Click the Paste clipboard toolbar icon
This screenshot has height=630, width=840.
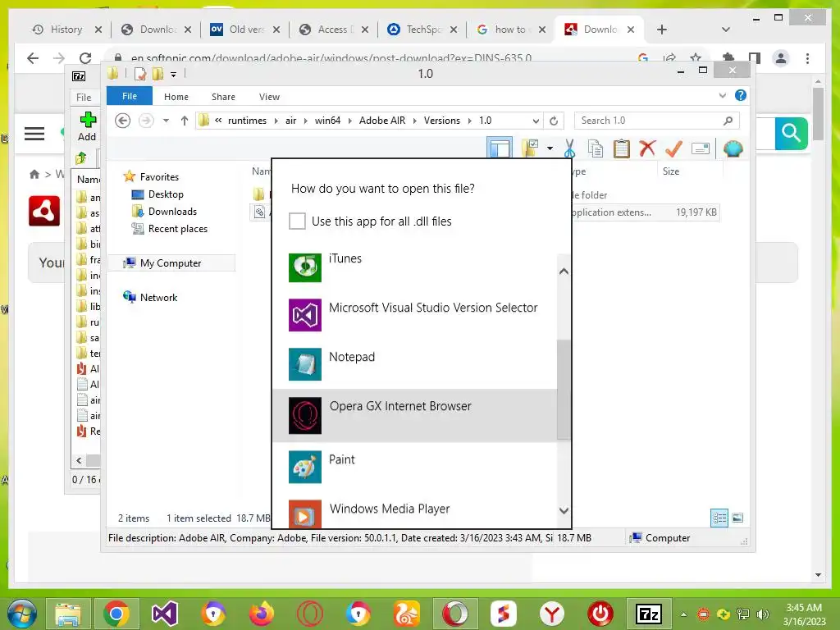tap(622, 148)
